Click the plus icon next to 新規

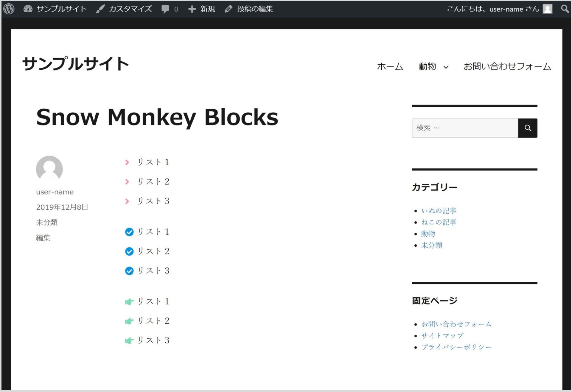(x=192, y=9)
